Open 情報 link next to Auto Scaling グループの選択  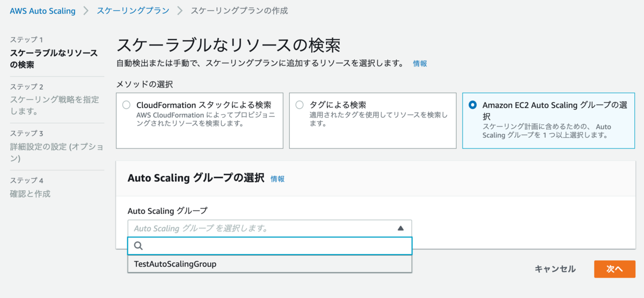277,179
